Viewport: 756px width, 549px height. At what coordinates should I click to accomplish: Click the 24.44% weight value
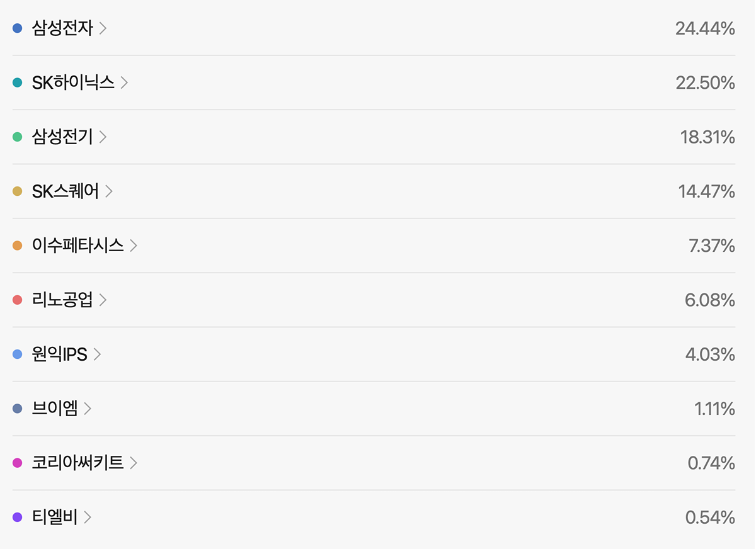pyautogui.click(x=705, y=28)
